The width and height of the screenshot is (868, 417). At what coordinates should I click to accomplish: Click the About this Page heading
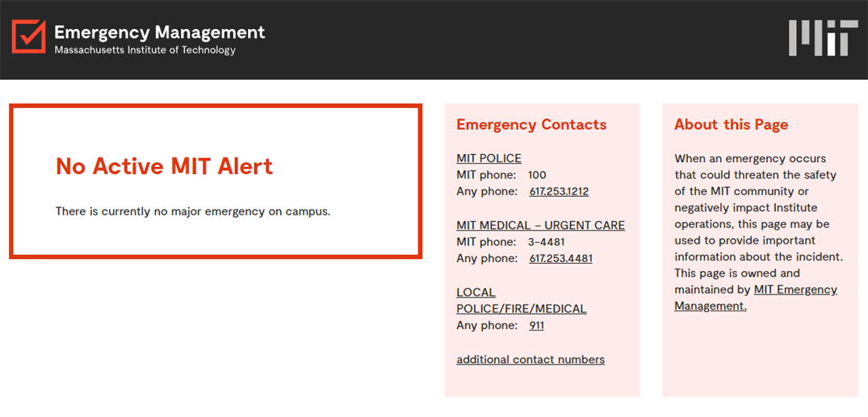click(731, 124)
